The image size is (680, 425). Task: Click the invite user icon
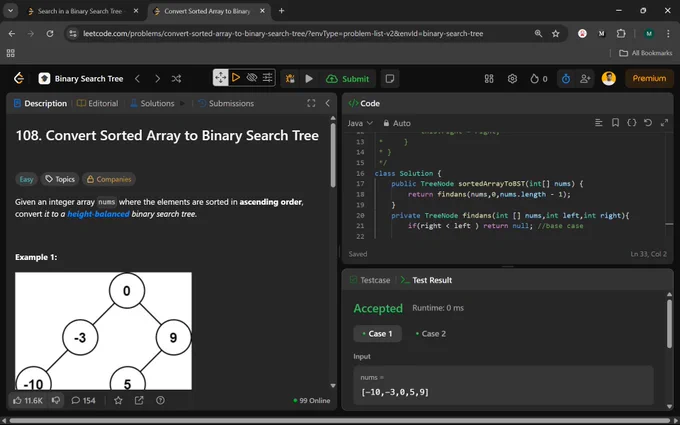point(585,78)
